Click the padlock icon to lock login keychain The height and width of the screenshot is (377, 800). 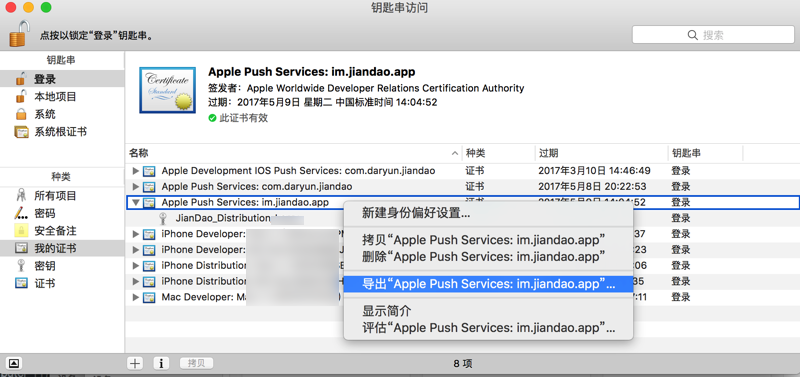19,34
